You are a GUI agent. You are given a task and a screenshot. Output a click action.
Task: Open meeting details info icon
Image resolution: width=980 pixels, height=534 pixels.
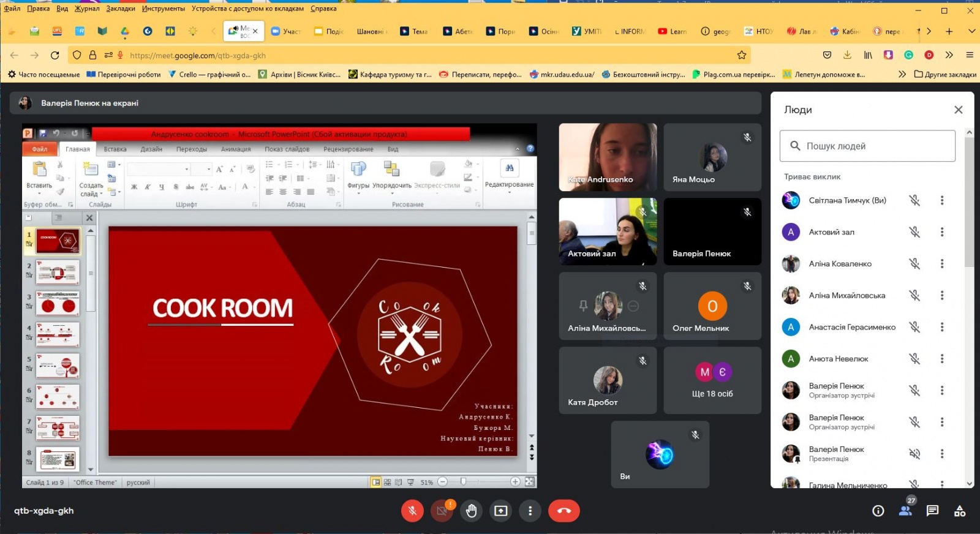(878, 511)
